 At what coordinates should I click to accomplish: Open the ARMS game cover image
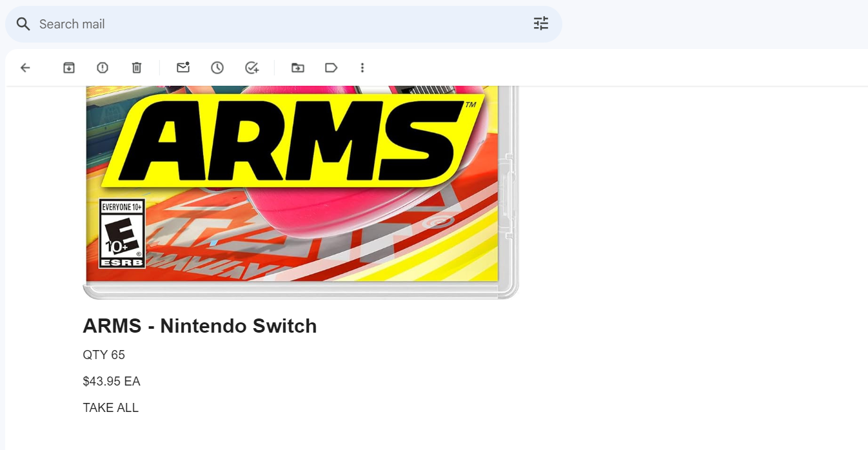tap(301, 192)
